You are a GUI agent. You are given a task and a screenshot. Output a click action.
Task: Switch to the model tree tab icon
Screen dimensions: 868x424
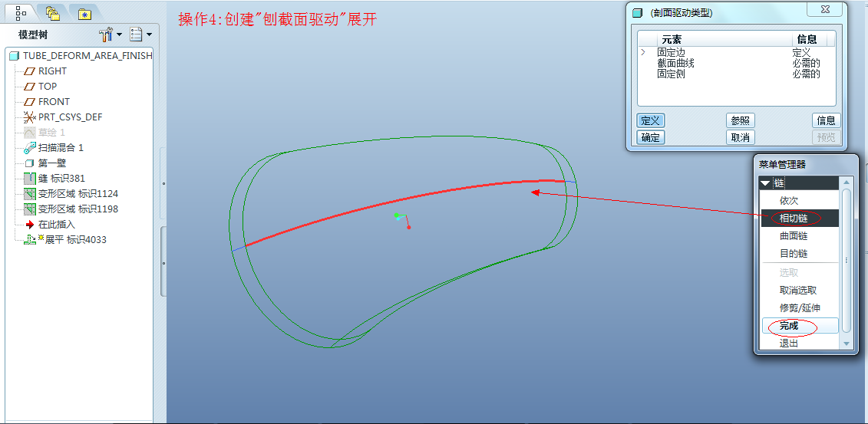(x=21, y=12)
